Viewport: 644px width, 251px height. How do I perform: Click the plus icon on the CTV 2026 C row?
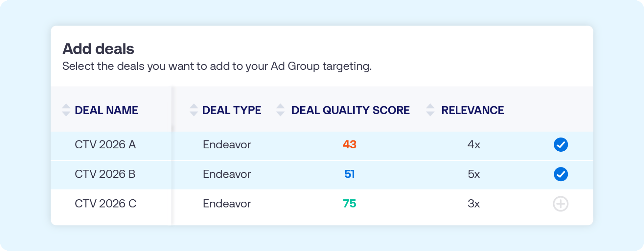pos(561,204)
